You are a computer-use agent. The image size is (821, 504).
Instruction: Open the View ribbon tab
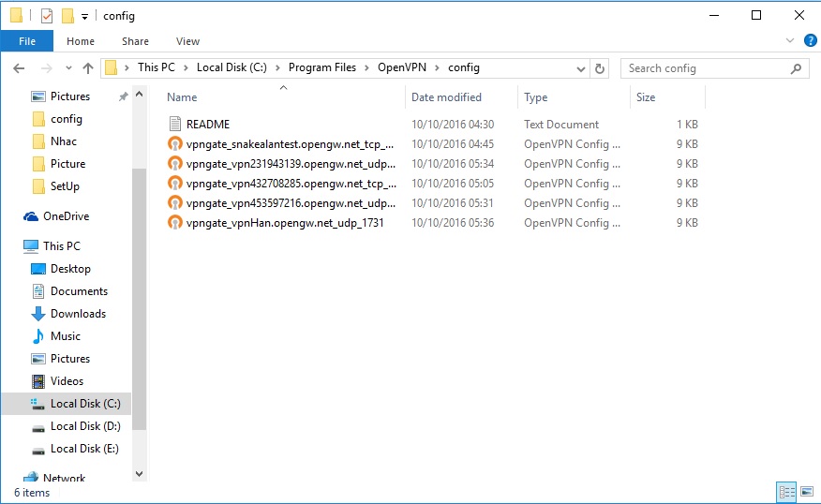[x=187, y=41]
